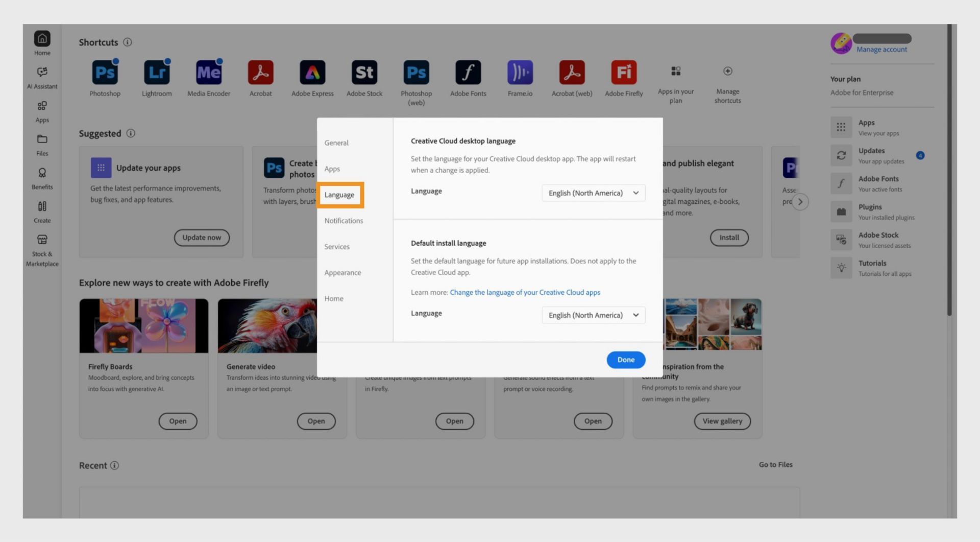Click Go to Files link
This screenshot has width=980, height=542.
[775, 464]
